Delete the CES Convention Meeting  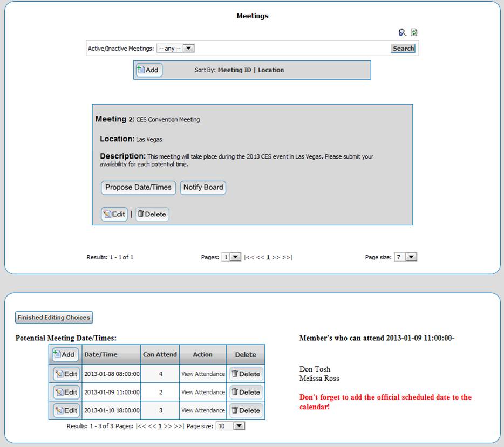(x=152, y=214)
